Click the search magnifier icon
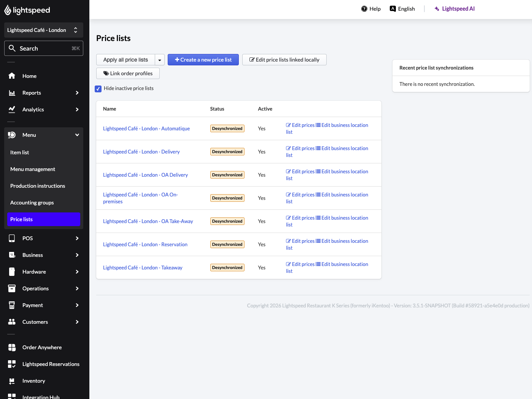Viewport: 532px width, 399px height. coord(12,48)
